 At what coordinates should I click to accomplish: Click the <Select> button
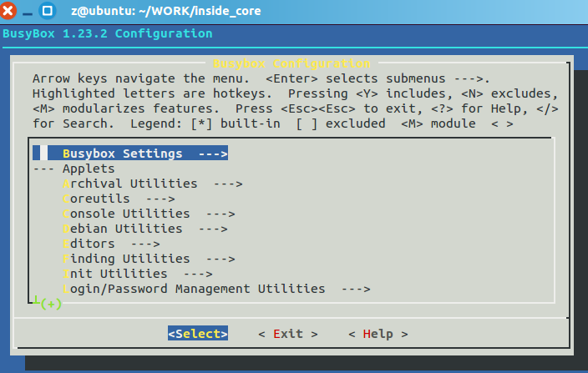(x=198, y=333)
